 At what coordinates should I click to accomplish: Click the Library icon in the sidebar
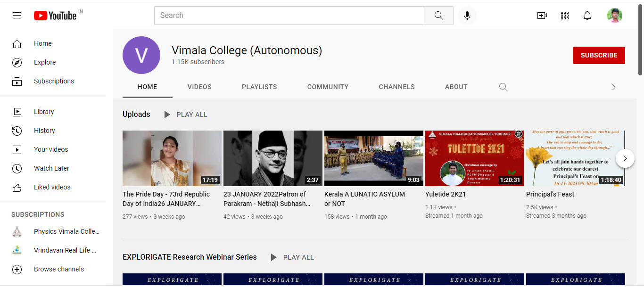pyautogui.click(x=17, y=112)
